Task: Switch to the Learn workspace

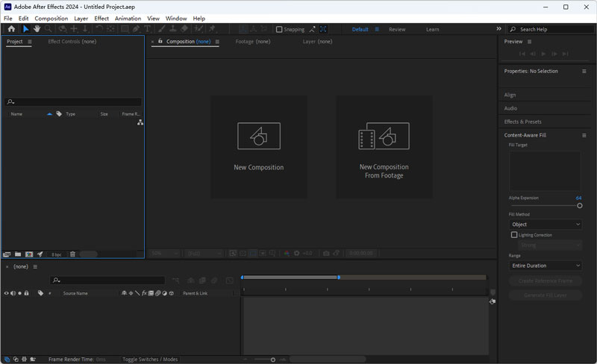Action: [433, 29]
